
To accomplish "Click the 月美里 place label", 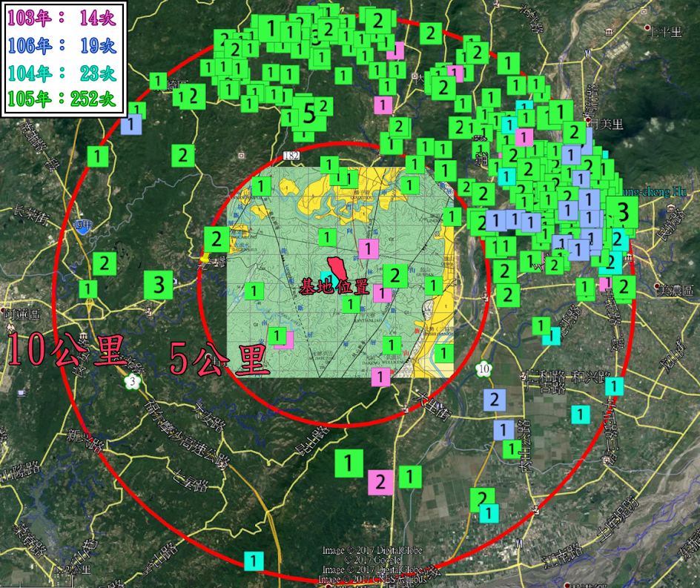I will tap(607, 124).
